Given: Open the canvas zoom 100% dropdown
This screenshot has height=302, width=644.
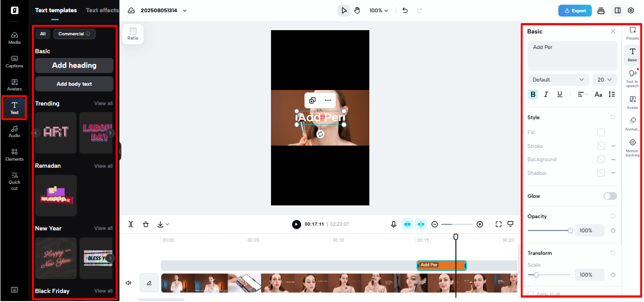Looking at the screenshot, I should (x=379, y=10).
